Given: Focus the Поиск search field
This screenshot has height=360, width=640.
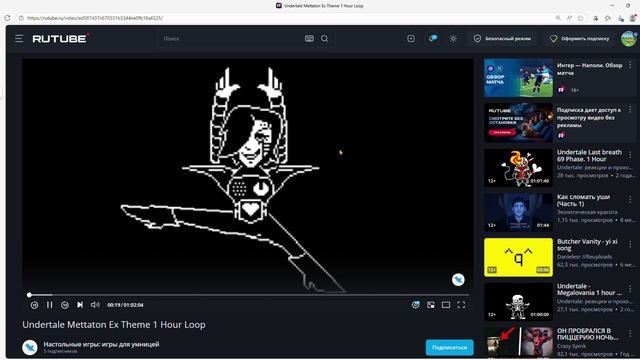Looking at the screenshot, I should tap(231, 38).
